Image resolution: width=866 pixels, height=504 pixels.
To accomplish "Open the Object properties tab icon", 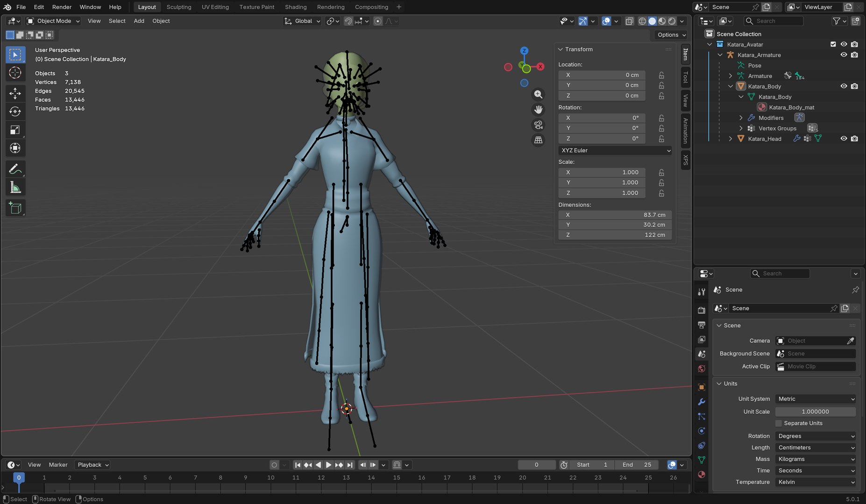I will (701, 387).
